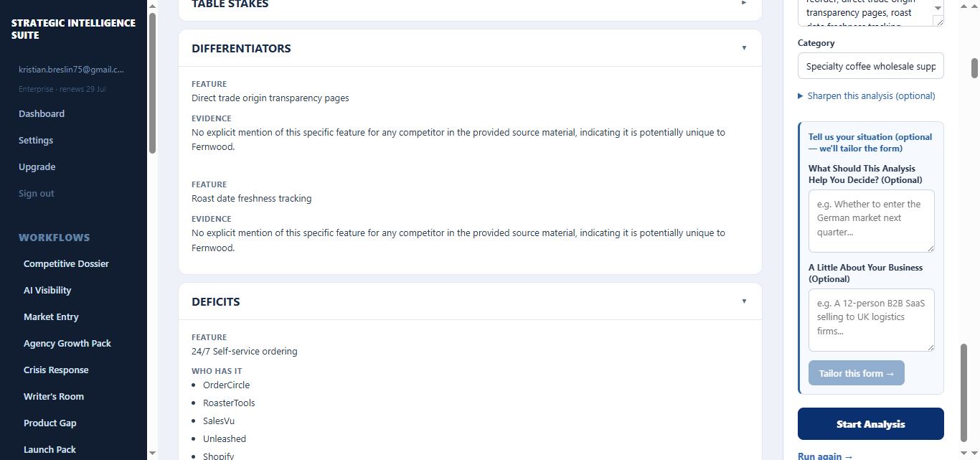The image size is (980, 460).
Task: Select the Crisis Response workflow
Action: (56, 370)
